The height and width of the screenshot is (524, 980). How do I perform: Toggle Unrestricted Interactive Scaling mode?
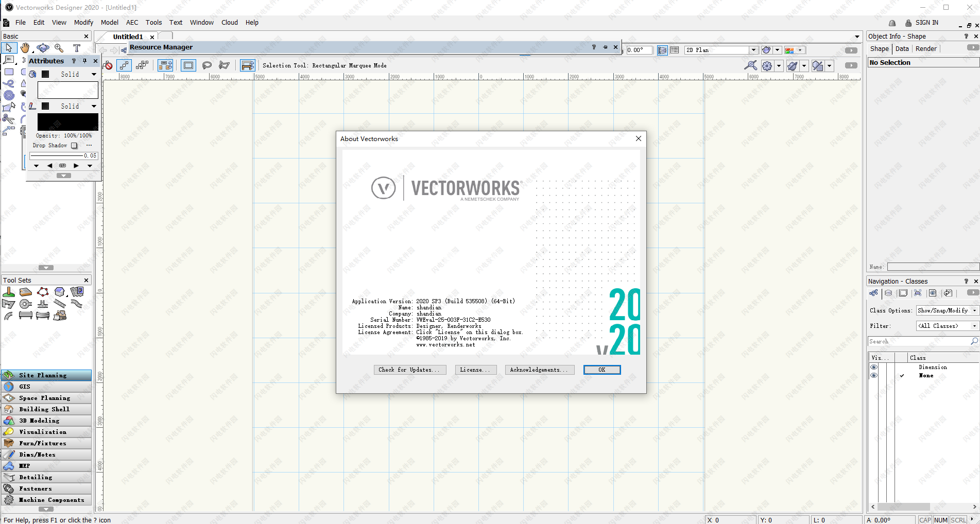[x=142, y=65]
